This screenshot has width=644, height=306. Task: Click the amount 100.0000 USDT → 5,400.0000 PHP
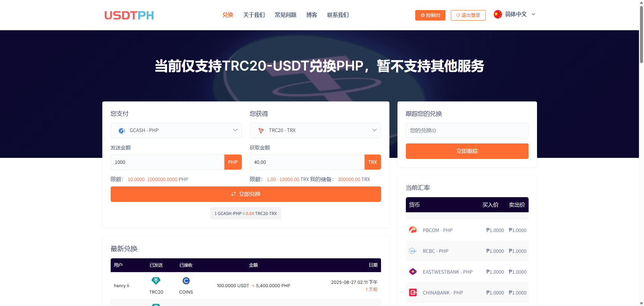click(x=253, y=286)
